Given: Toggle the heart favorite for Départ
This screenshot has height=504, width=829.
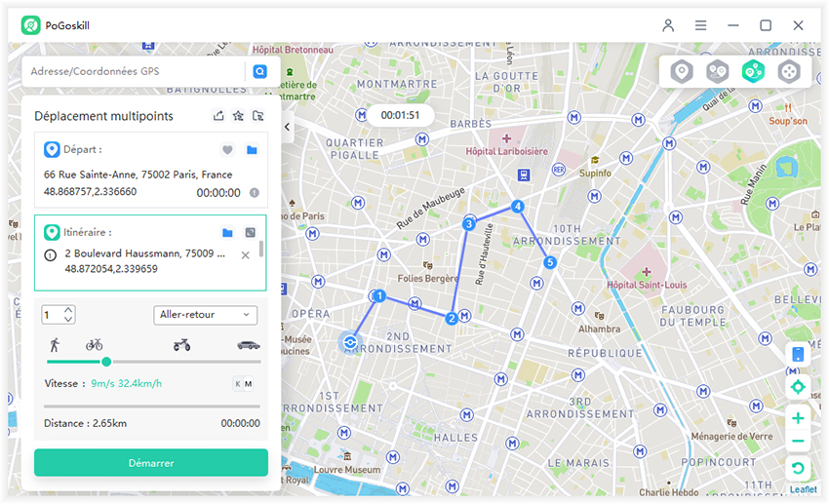Looking at the screenshot, I should click(x=227, y=150).
